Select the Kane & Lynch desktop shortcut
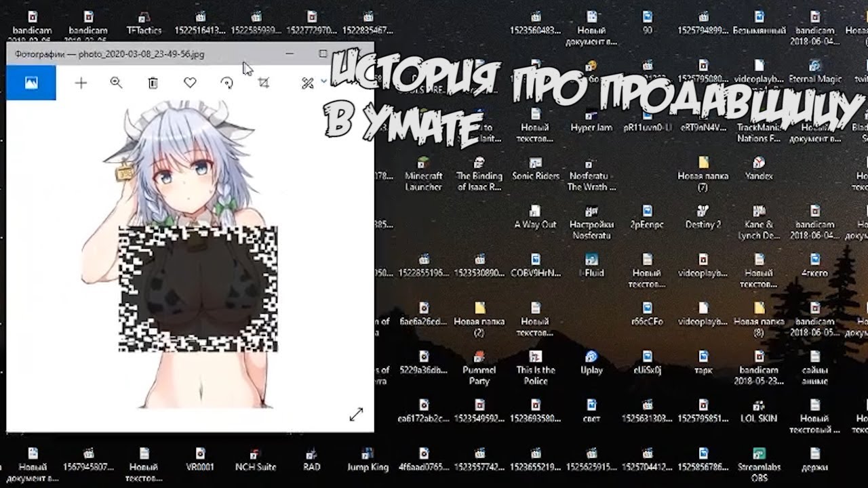This screenshot has height=488, width=868. pyautogui.click(x=759, y=222)
